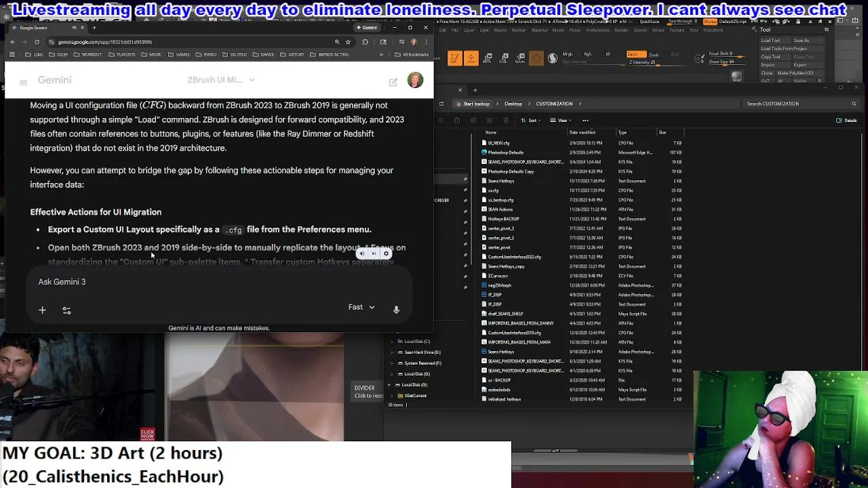868x488 pixels.
Task: Open the Chrome three-dot menu
Action: click(x=426, y=42)
